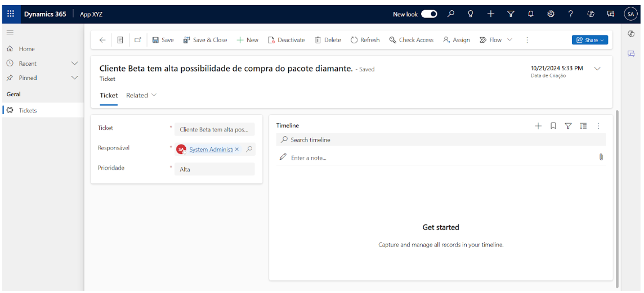644x293 pixels.
Task: Toggle the New look switch
Action: (429, 14)
